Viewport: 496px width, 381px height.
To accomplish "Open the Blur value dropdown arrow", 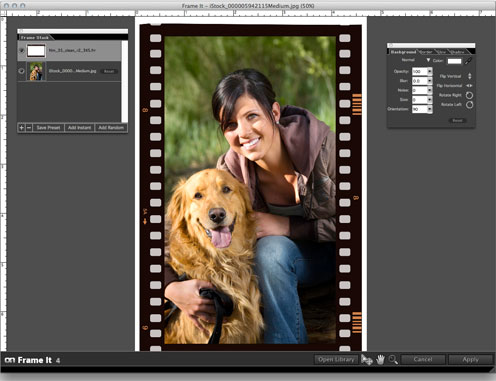I will click(x=430, y=81).
